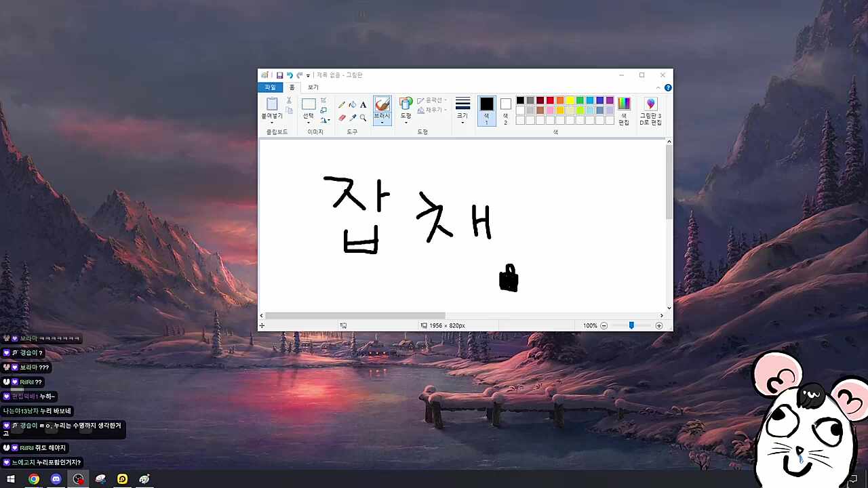
Task: Select the Fill with color bucket tool
Action: coord(353,104)
